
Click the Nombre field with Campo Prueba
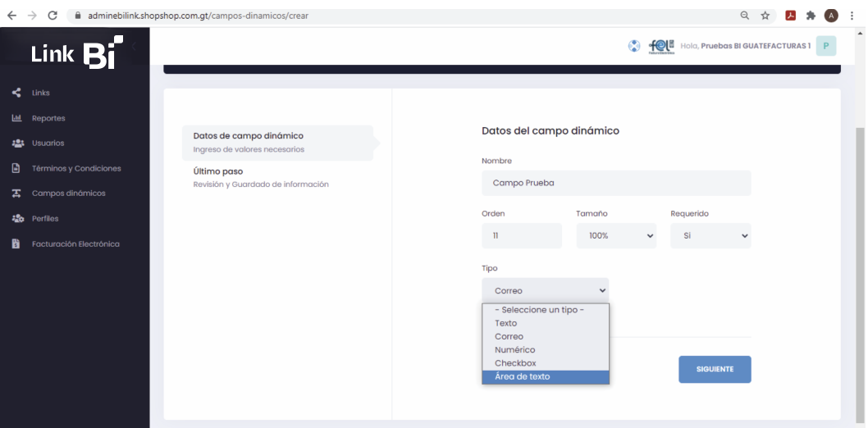(615, 183)
